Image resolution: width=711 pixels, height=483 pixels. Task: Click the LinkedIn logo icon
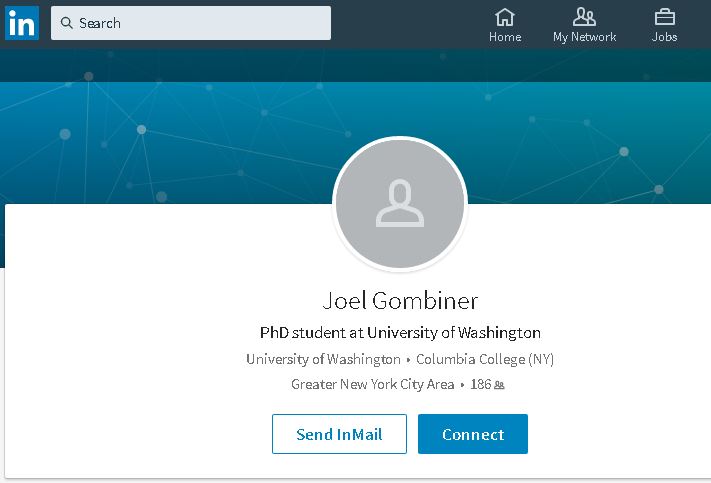pos(21,22)
